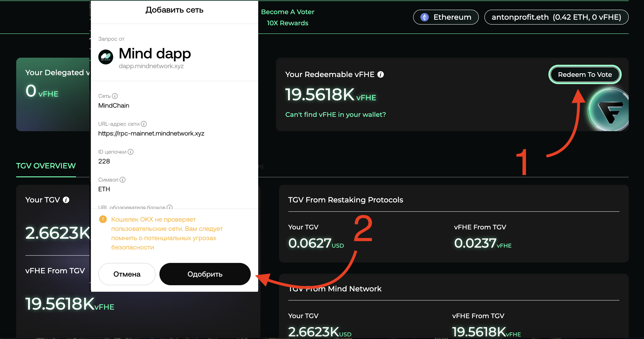Click info icon next to Your Redeemable vFHE
The width and height of the screenshot is (644, 339).
click(x=380, y=74)
